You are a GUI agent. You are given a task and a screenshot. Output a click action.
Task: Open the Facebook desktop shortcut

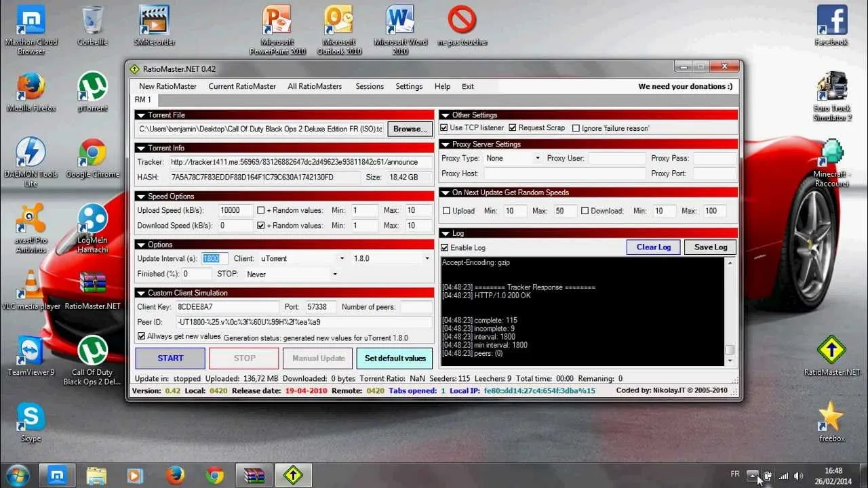832,27
